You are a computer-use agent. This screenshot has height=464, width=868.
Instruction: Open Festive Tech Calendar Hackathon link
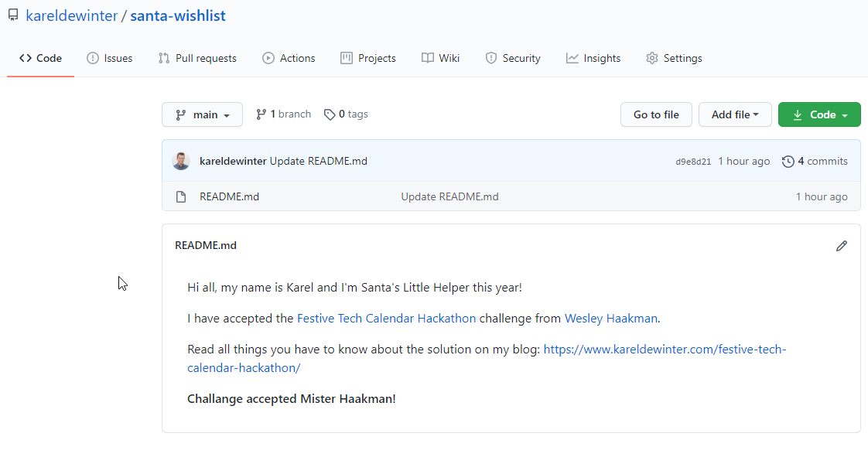click(x=386, y=318)
